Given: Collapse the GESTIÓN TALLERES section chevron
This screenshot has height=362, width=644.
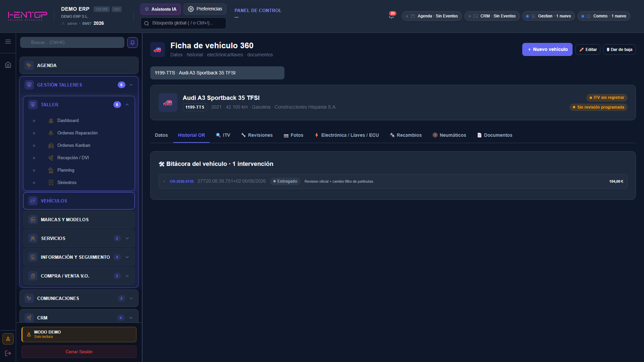Looking at the screenshot, I should click(x=131, y=85).
